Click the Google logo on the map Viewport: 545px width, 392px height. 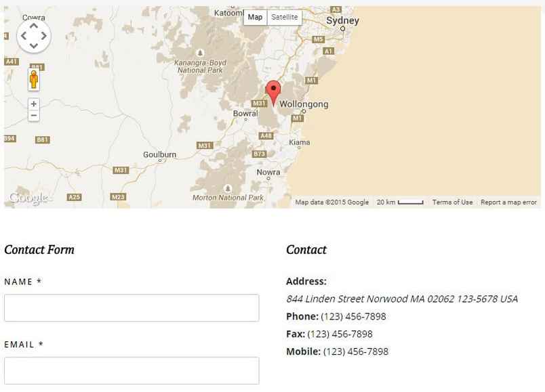click(x=27, y=198)
